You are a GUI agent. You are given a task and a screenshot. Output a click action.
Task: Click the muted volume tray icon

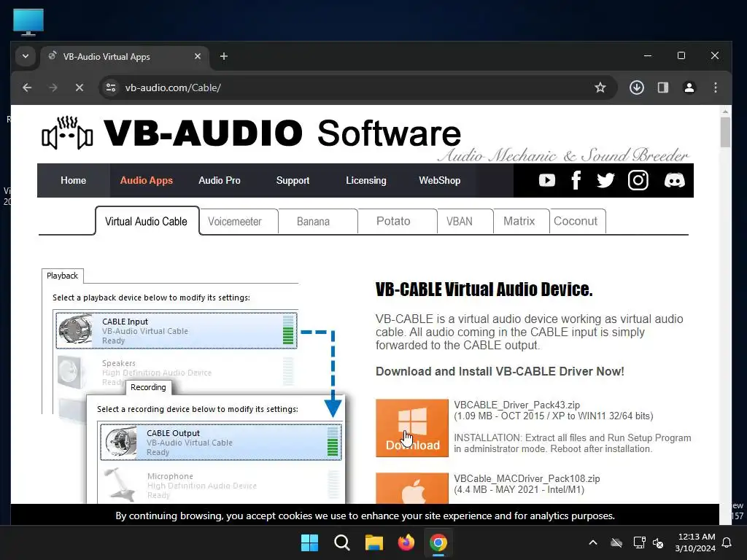pyautogui.click(x=658, y=542)
